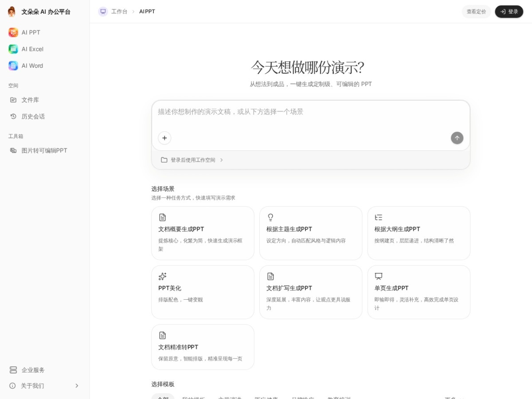Click the 今天想做哪份演示? headline
The image size is (532, 399).
click(308, 67)
